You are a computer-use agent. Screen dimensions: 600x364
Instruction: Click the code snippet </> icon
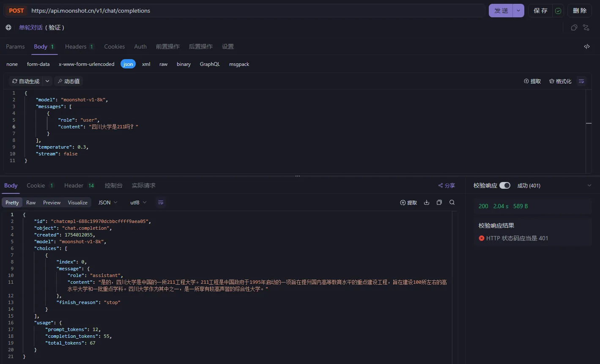[587, 46]
